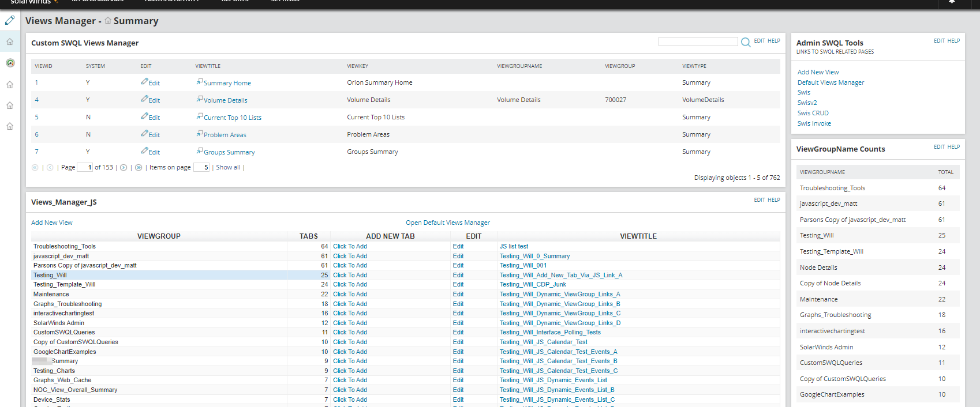Click the open-view icon before Current Top 10 Lists
Screen dimensions: 980x407
coord(200,116)
